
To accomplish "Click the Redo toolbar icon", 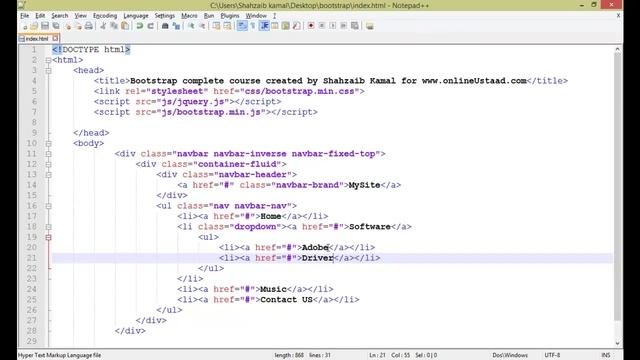I will (x=151, y=26).
